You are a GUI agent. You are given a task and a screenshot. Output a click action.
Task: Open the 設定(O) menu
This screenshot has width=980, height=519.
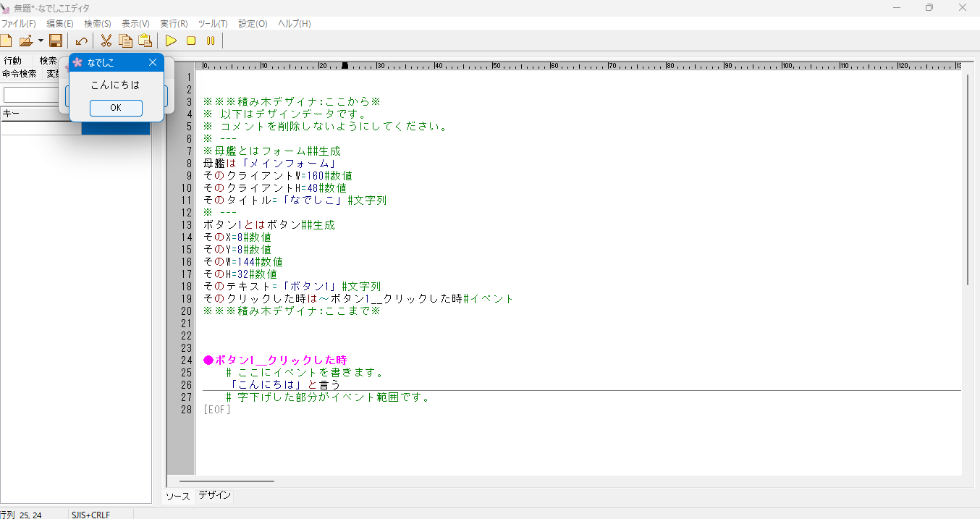click(253, 24)
